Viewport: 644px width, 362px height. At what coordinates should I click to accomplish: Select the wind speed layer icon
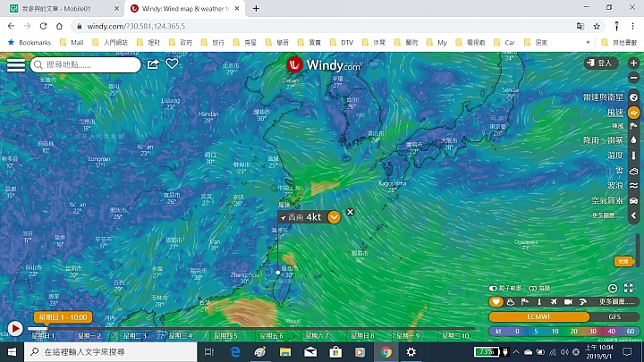pos(634,112)
